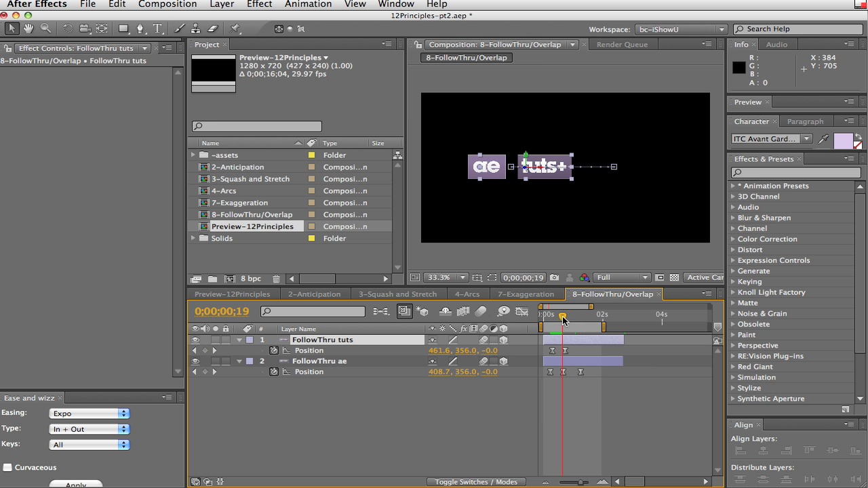Hide the FollowThru ae layer
The image size is (868, 488).
click(x=195, y=361)
